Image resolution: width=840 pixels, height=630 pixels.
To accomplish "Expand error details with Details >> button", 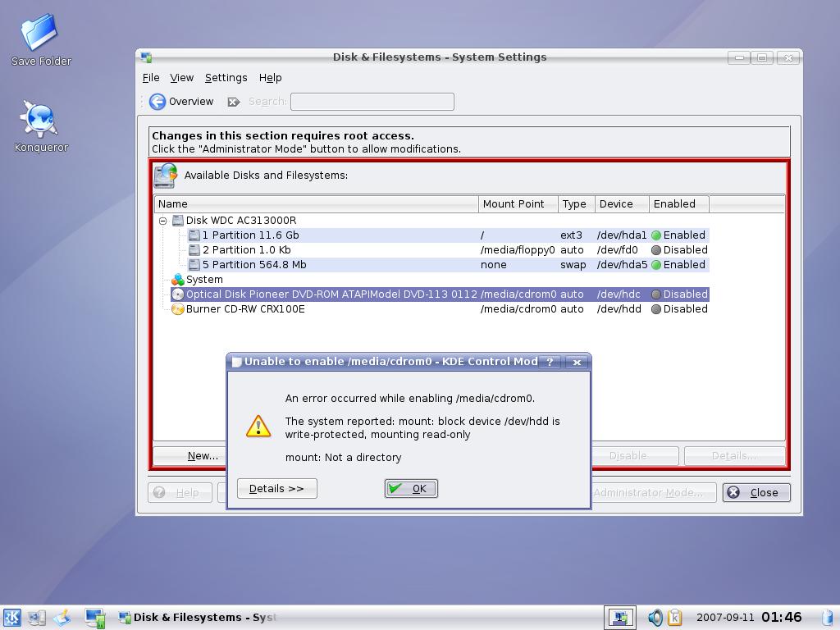I will [x=276, y=489].
